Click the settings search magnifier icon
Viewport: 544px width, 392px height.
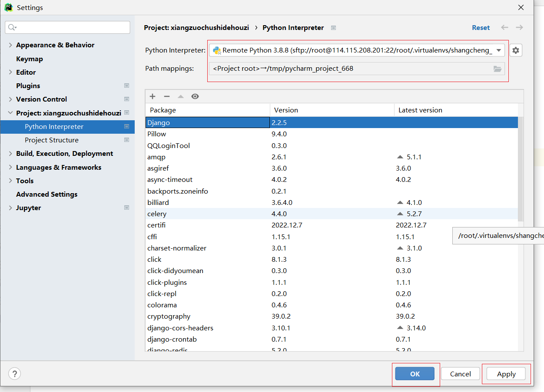tap(12, 27)
